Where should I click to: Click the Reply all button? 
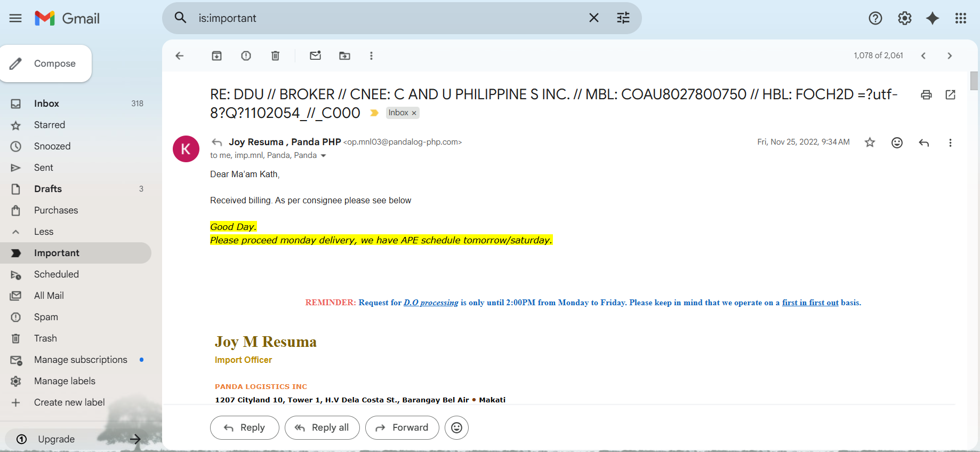click(x=322, y=427)
